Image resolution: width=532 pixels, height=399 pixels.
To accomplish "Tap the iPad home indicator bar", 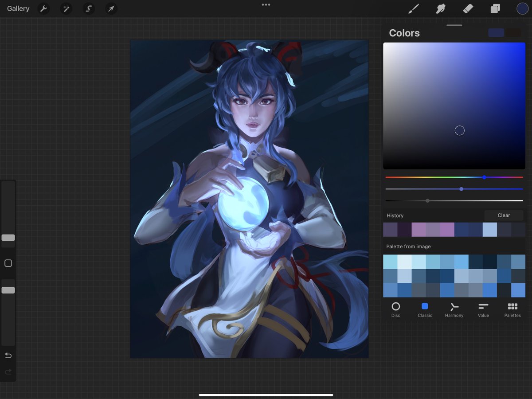I will click(266, 395).
